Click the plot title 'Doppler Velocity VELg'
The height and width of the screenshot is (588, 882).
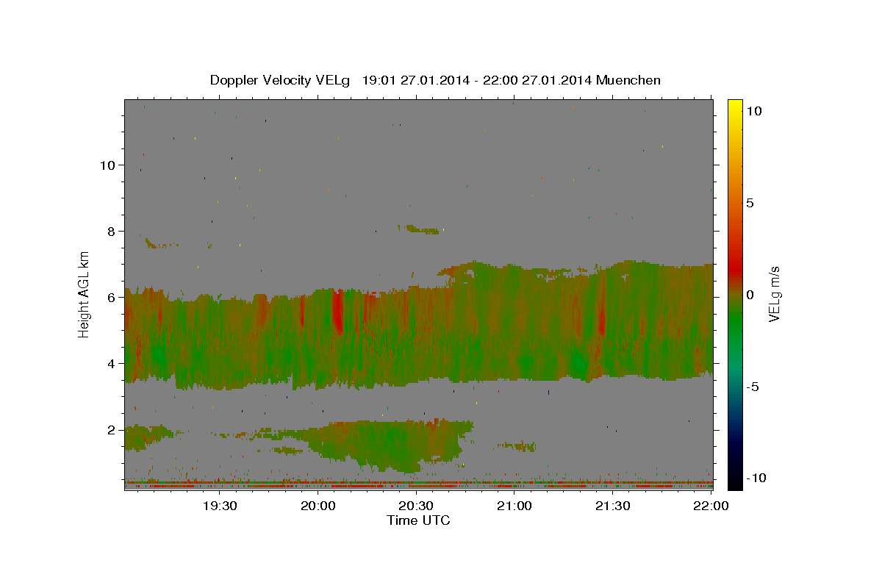coord(282,80)
